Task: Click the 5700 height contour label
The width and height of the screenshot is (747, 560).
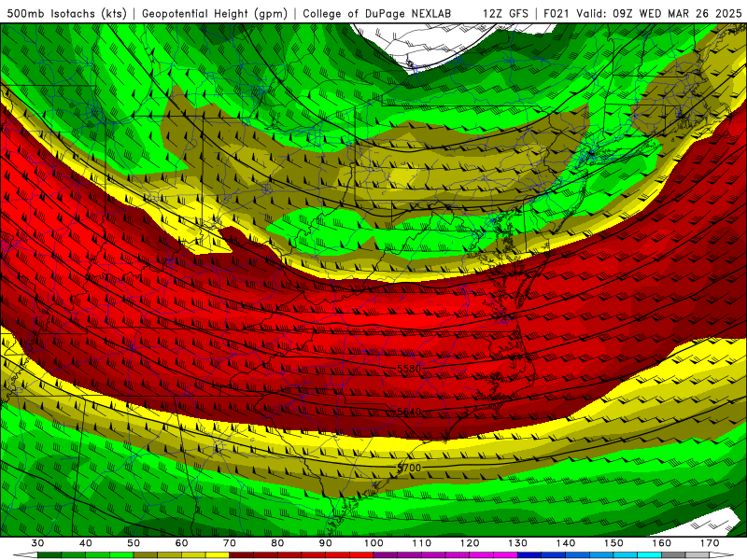Action: [x=409, y=468]
